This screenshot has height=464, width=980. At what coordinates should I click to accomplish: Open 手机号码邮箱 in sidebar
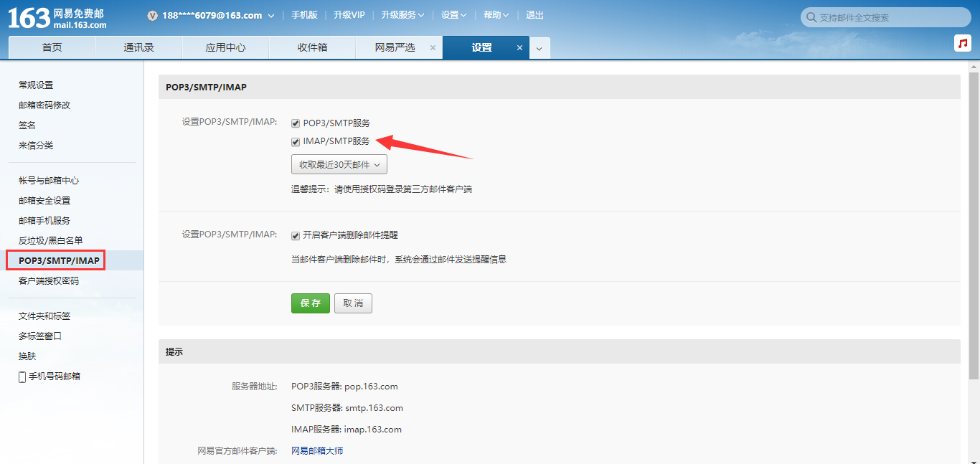[x=55, y=377]
